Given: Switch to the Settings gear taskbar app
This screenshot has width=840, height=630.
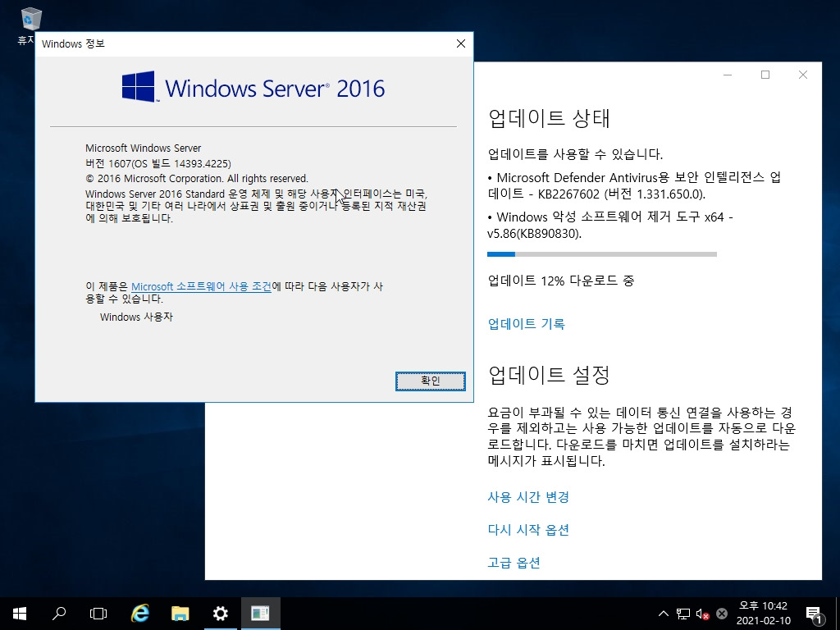Looking at the screenshot, I should (220, 614).
